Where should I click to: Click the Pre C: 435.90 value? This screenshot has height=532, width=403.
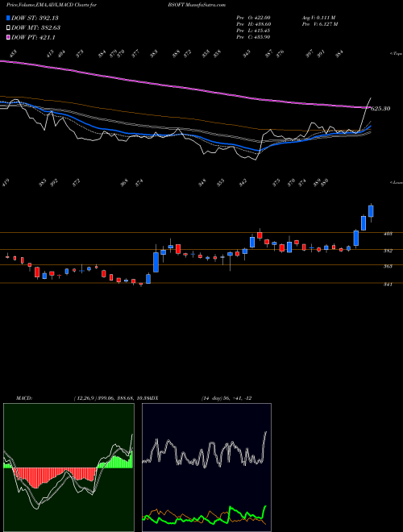coord(253,37)
